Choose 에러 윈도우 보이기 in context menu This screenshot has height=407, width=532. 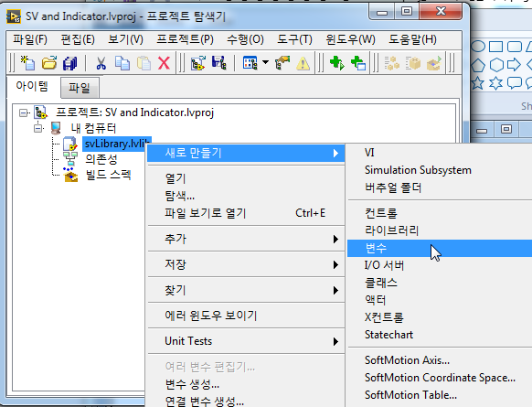click(x=246, y=316)
